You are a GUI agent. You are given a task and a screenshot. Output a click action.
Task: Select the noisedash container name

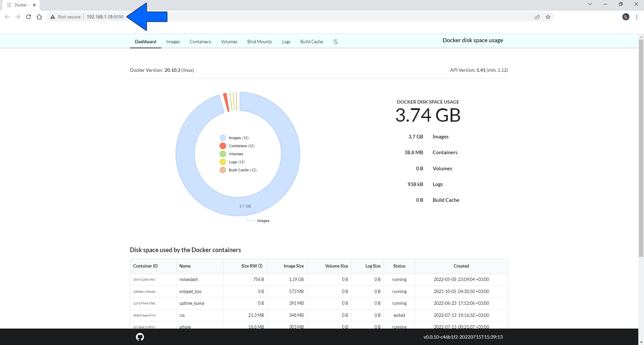coord(189,279)
